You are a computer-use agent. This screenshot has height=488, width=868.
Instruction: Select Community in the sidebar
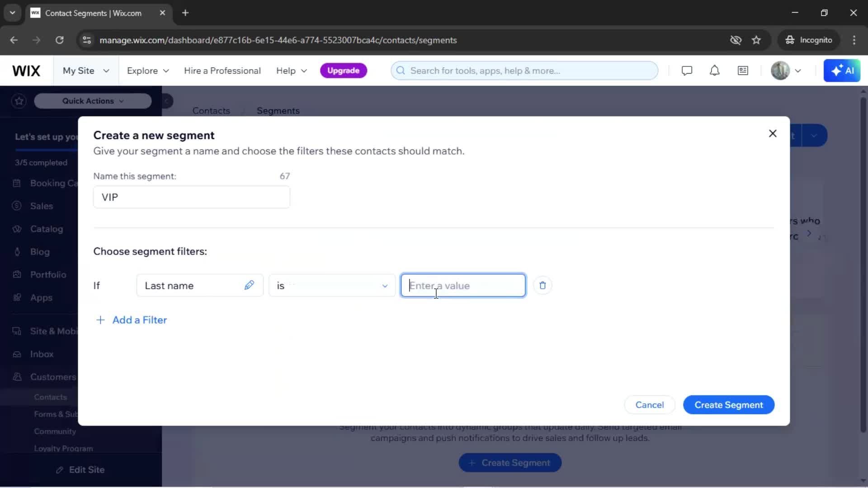point(55,432)
